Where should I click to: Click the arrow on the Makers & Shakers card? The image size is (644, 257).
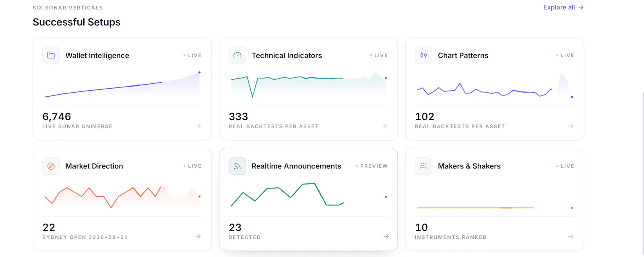[571, 236]
